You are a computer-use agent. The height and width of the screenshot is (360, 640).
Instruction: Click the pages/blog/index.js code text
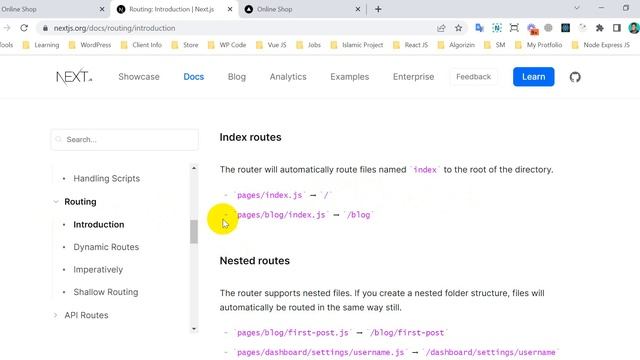[282, 215]
